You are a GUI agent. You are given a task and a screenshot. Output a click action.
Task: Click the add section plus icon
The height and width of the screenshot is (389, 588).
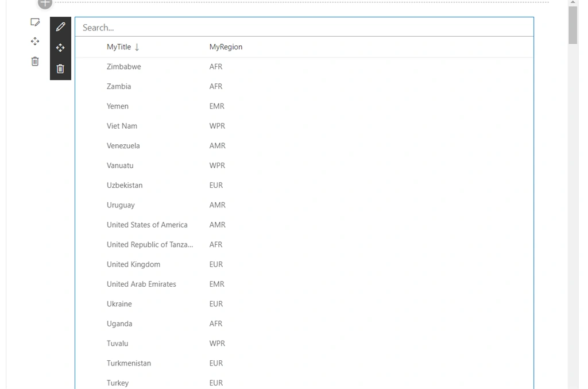[45, 4]
